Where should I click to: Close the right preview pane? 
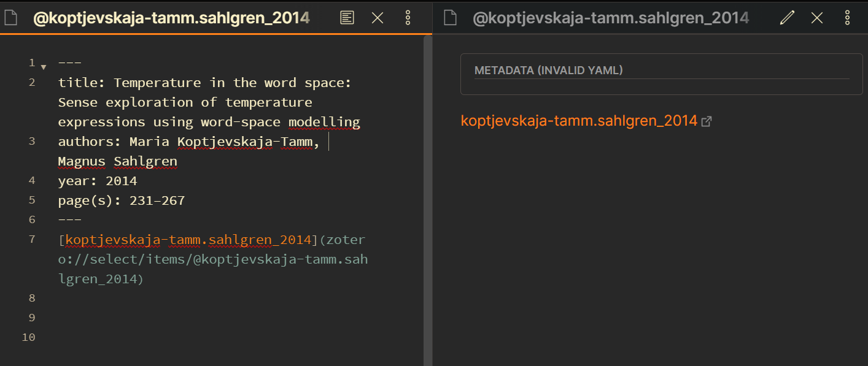pyautogui.click(x=817, y=18)
